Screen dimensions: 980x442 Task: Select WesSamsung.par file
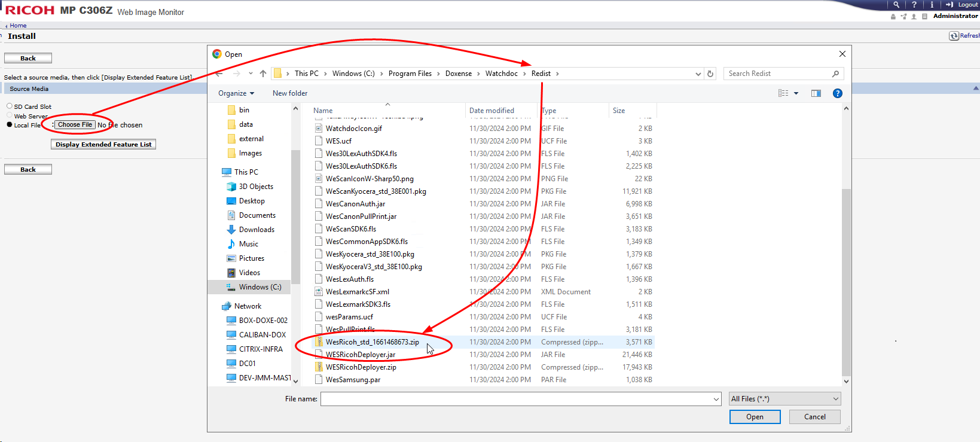[x=353, y=380]
